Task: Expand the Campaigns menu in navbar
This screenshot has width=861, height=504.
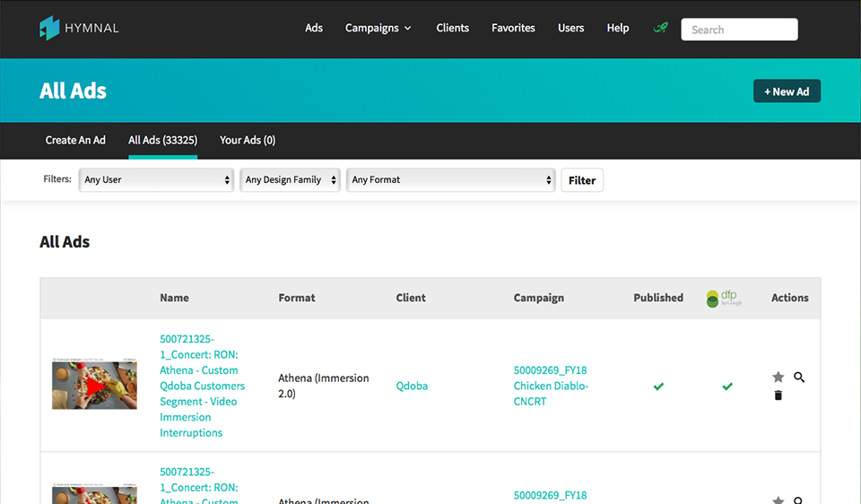Action: [378, 28]
